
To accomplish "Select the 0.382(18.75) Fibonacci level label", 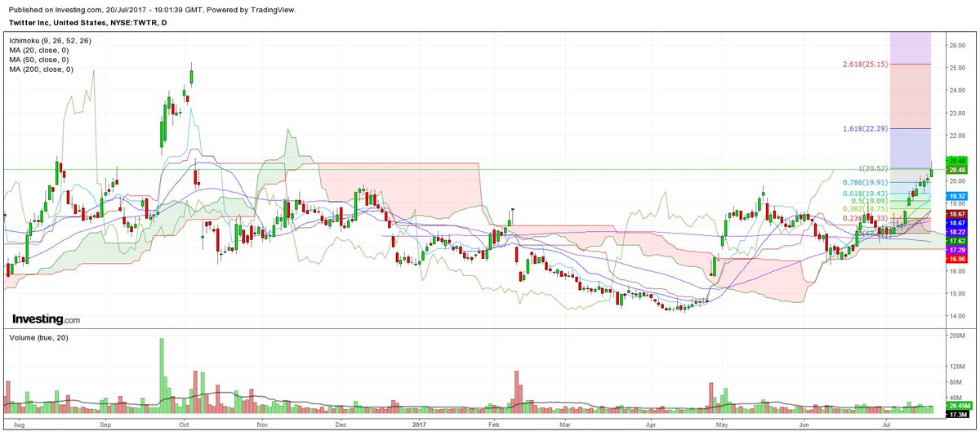I will pos(866,209).
